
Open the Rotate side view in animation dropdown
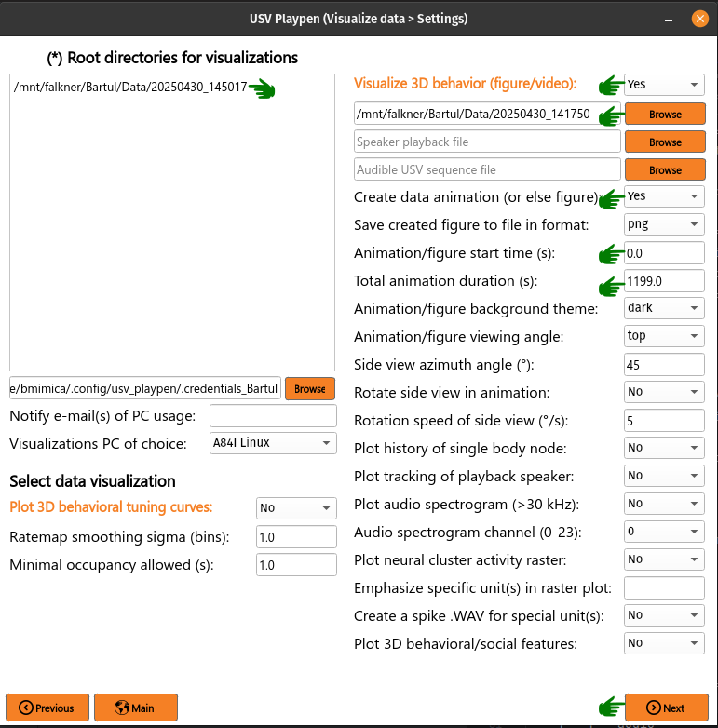[664, 392]
